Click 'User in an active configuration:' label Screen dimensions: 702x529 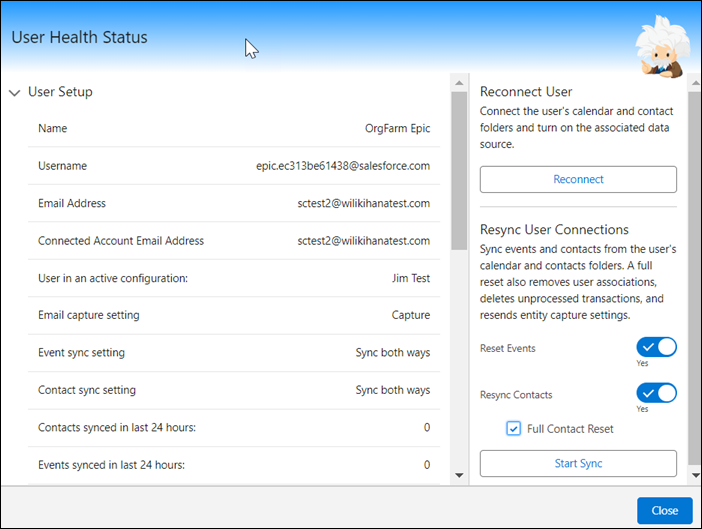pyautogui.click(x=113, y=278)
